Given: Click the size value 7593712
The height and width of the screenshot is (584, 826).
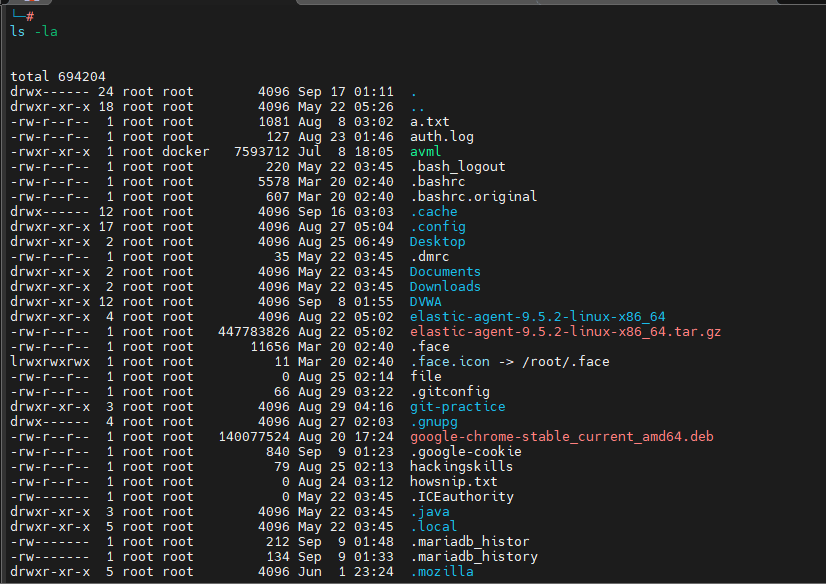Looking at the screenshot, I should 261,152.
